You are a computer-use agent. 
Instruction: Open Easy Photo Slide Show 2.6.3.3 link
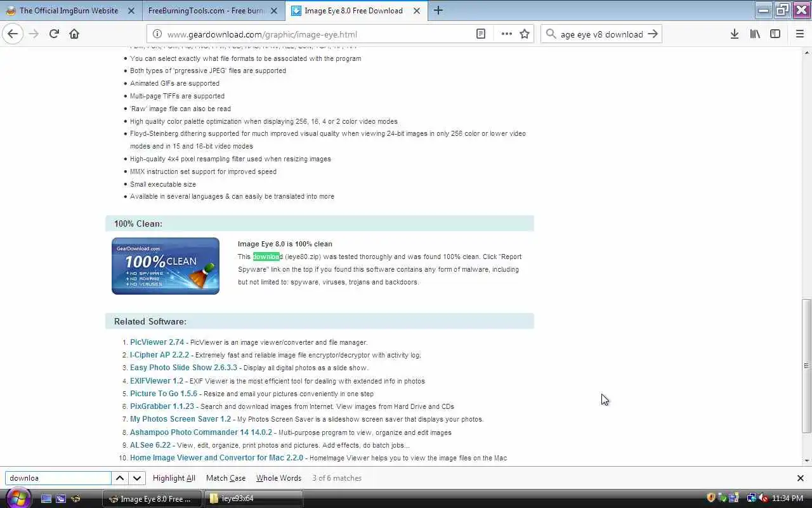click(183, 368)
